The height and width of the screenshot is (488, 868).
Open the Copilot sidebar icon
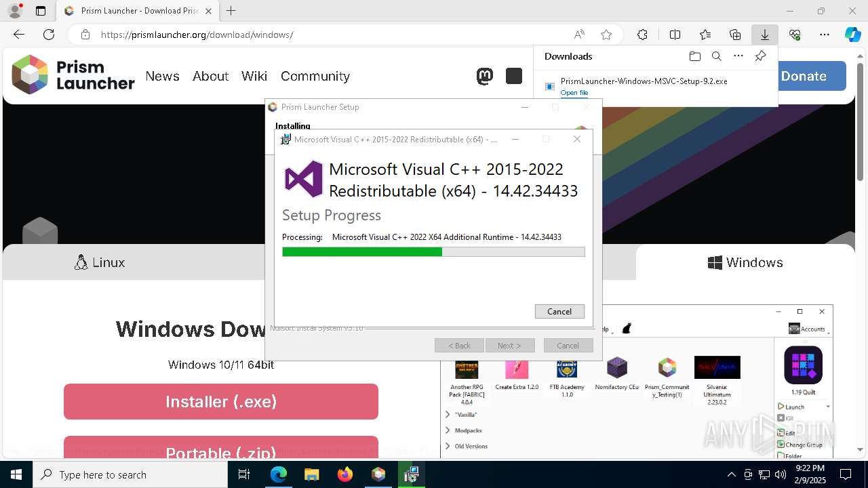[852, 35]
